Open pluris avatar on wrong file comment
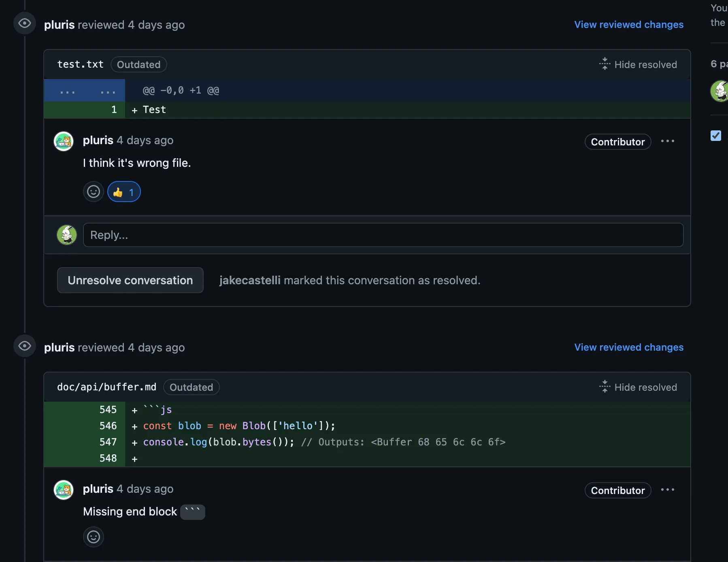The width and height of the screenshot is (728, 562). coord(64,141)
